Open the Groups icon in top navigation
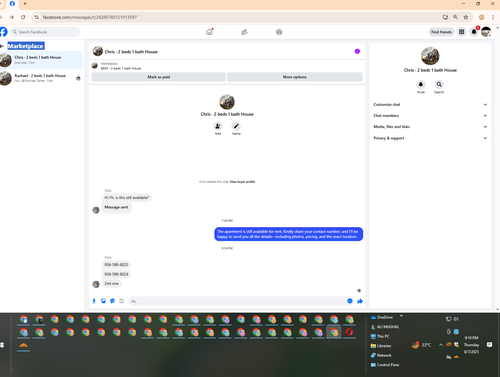Viewport: 500px width, 377px height. click(279, 32)
